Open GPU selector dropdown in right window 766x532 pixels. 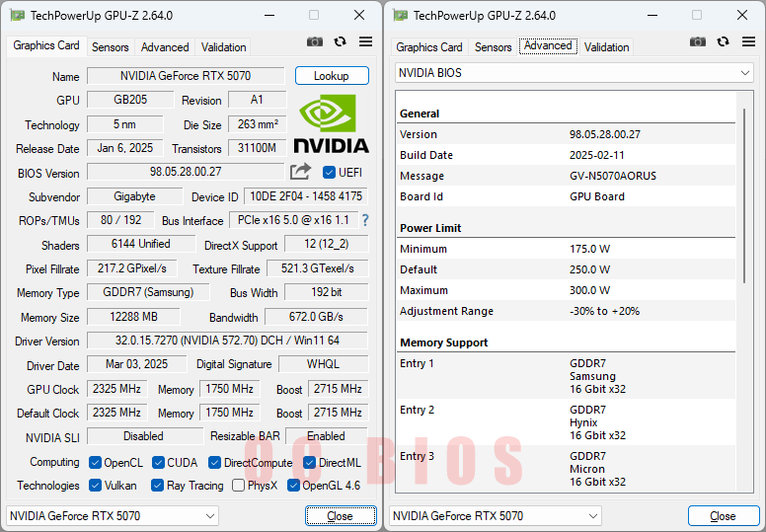496,516
